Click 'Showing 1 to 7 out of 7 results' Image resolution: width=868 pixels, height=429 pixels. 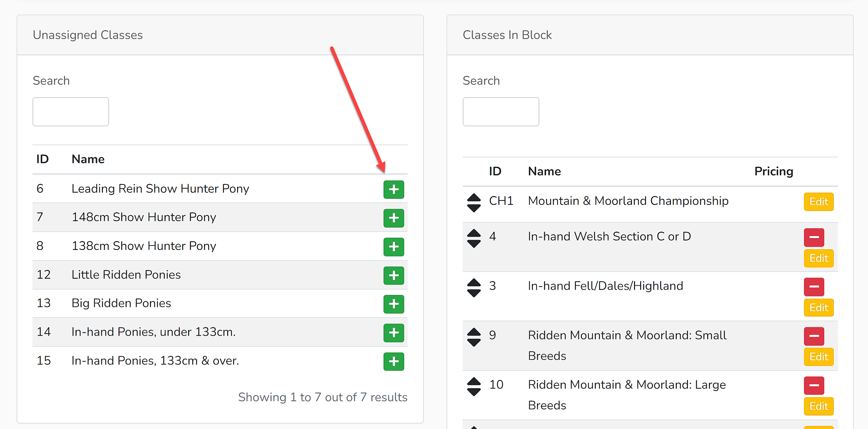click(323, 397)
